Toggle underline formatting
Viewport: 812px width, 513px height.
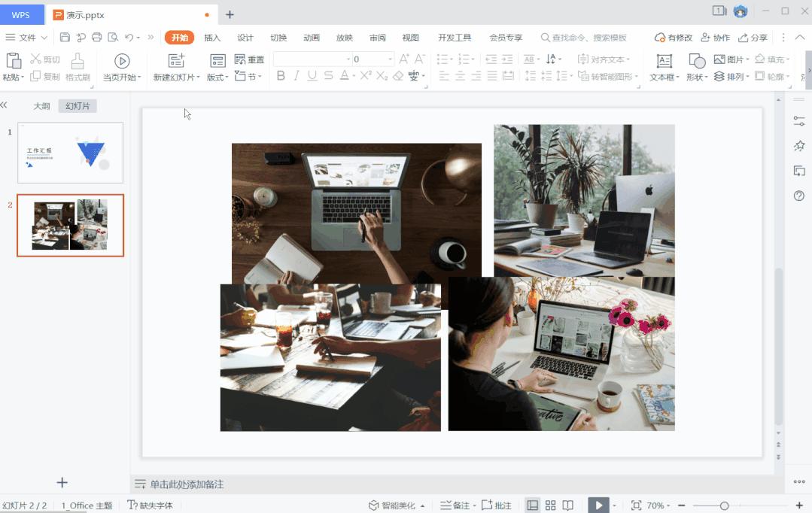312,75
